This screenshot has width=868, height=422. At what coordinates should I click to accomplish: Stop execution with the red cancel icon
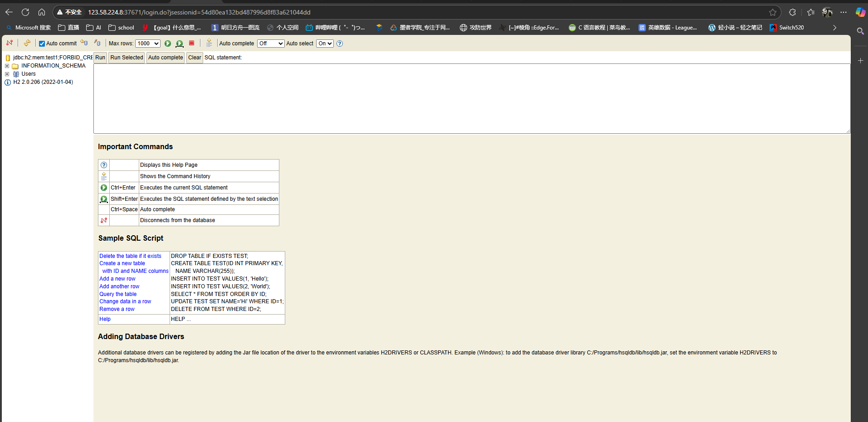click(x=191, y=43)
